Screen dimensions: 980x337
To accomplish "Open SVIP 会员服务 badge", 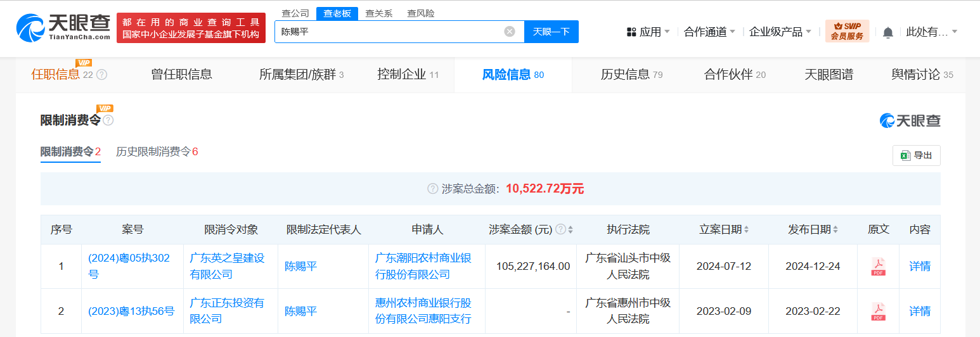I will (847, 31).
